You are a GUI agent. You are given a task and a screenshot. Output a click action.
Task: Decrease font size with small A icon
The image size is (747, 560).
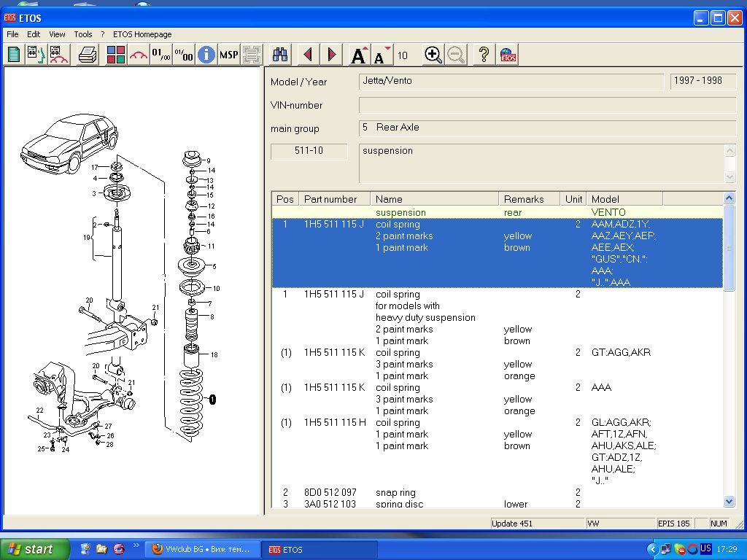pos(380,55)
